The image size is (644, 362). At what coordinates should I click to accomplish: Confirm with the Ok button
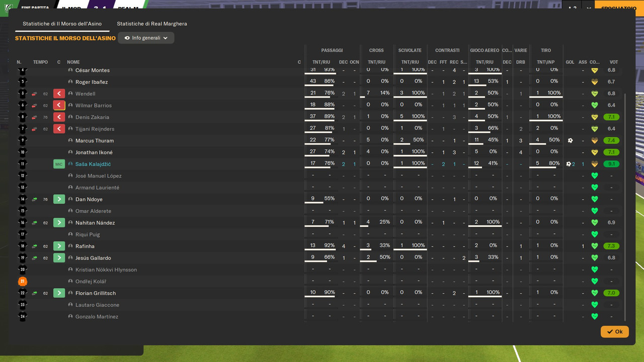[x=614, y=332]
